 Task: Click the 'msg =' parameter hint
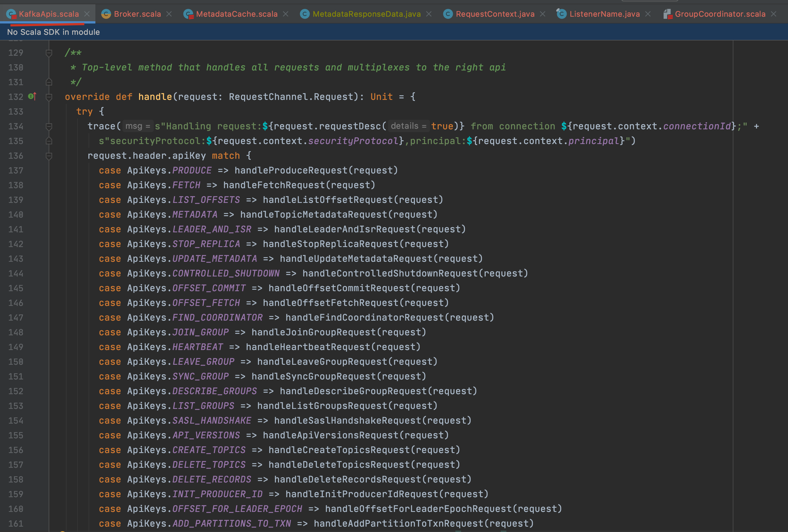click(x=138, y=126)
